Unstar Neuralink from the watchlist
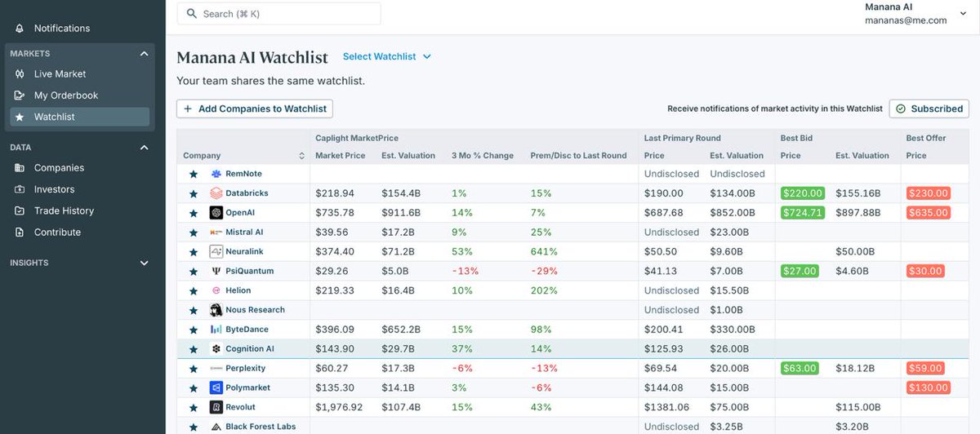Image resolution: width=980 pixels, height=434 pixels. 194,251
